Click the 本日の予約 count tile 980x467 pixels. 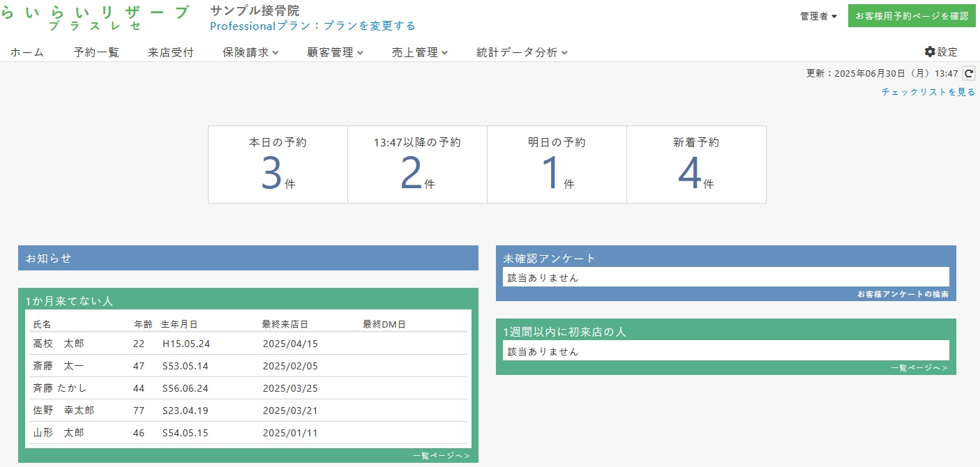pos(278,164)
